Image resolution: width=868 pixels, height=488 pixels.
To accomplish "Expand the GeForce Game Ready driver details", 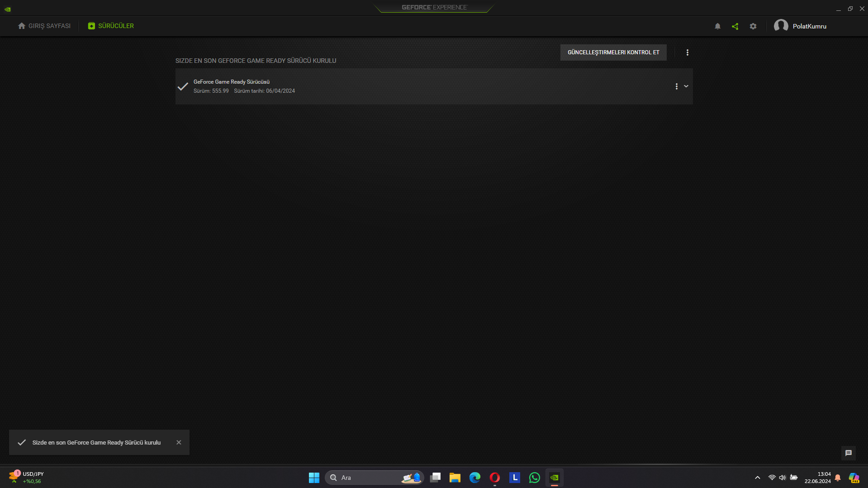I will tap(686, 86).
